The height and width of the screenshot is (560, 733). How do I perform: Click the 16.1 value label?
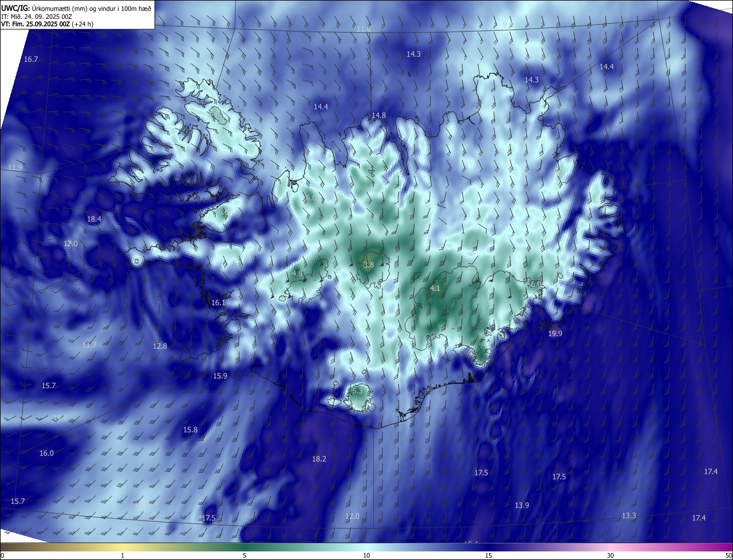(x=218, y=302)
